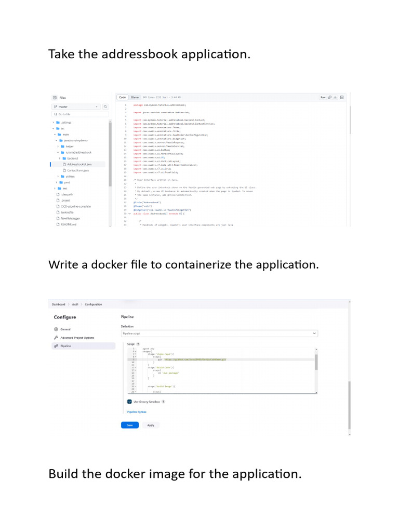
Task: Click the file tree scrollbar
Action: (110, 154)
